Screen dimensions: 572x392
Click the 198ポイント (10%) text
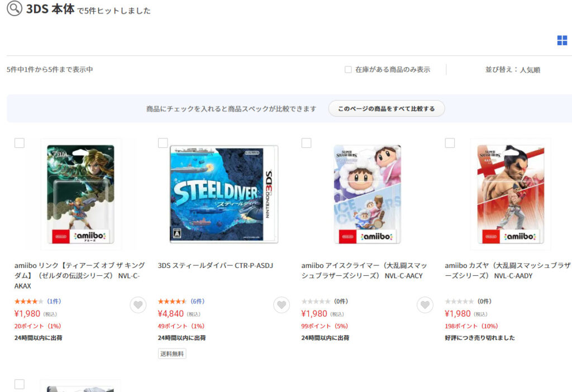[x=471, y=326]
